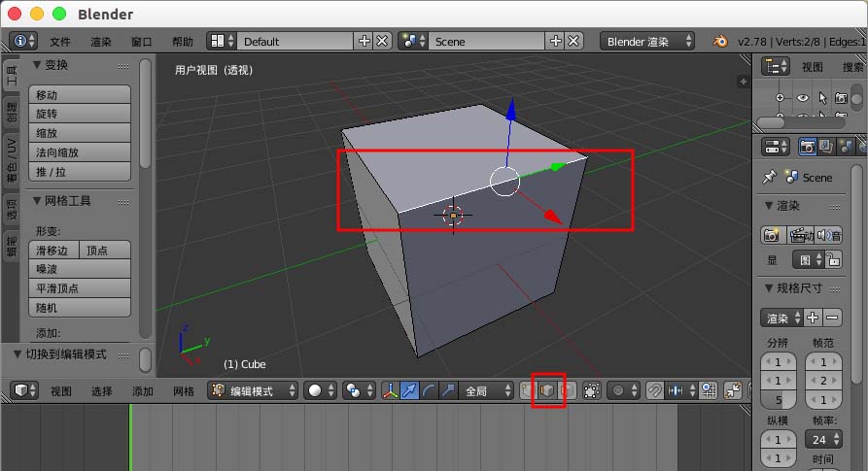Click the 旋转 button

point(80,114)
